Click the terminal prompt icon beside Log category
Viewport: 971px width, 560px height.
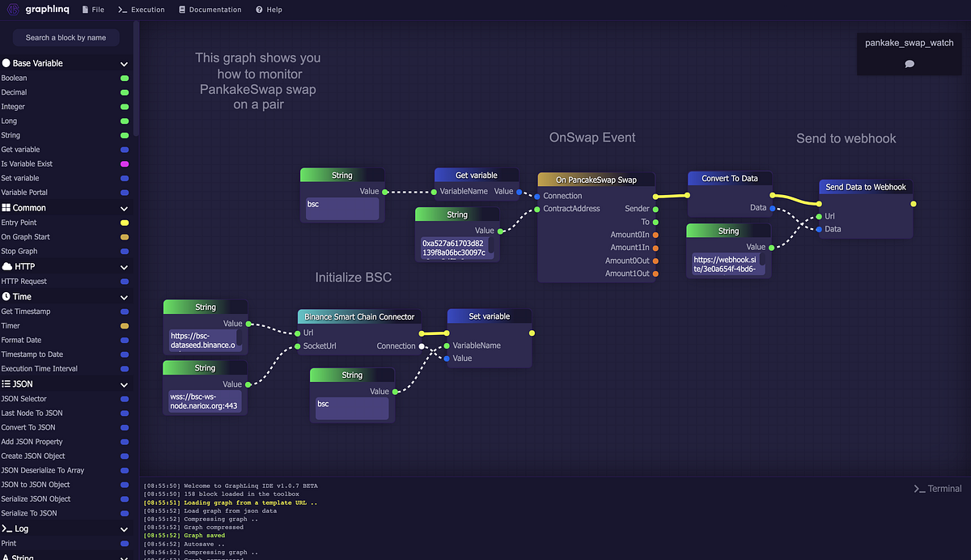(6, 528)
